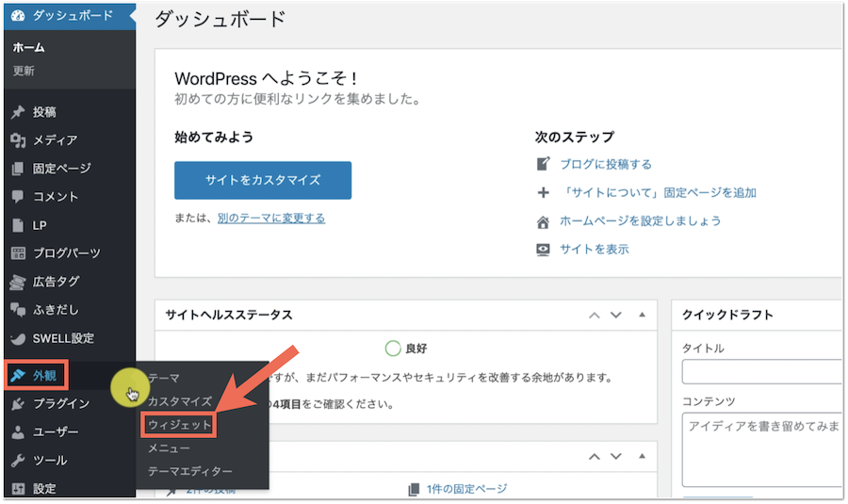Click the comment bubble icon beside コメント

pos(18,197)
